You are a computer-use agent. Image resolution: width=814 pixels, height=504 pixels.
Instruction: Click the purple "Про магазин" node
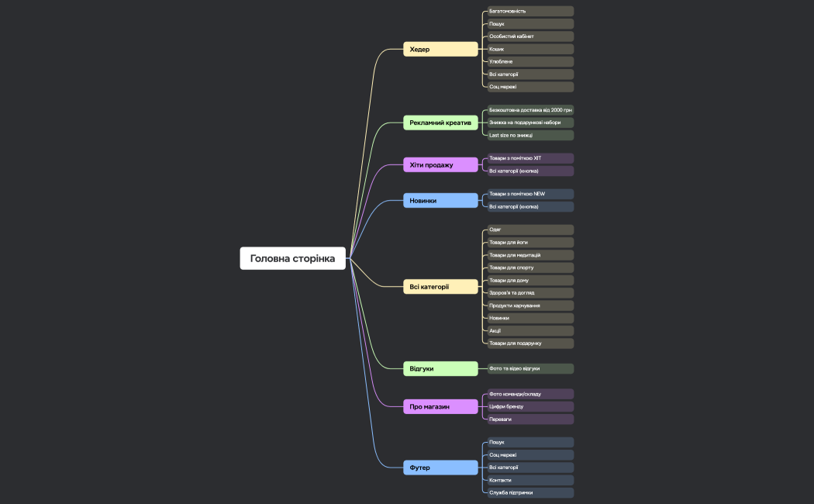tap(440, 406)
